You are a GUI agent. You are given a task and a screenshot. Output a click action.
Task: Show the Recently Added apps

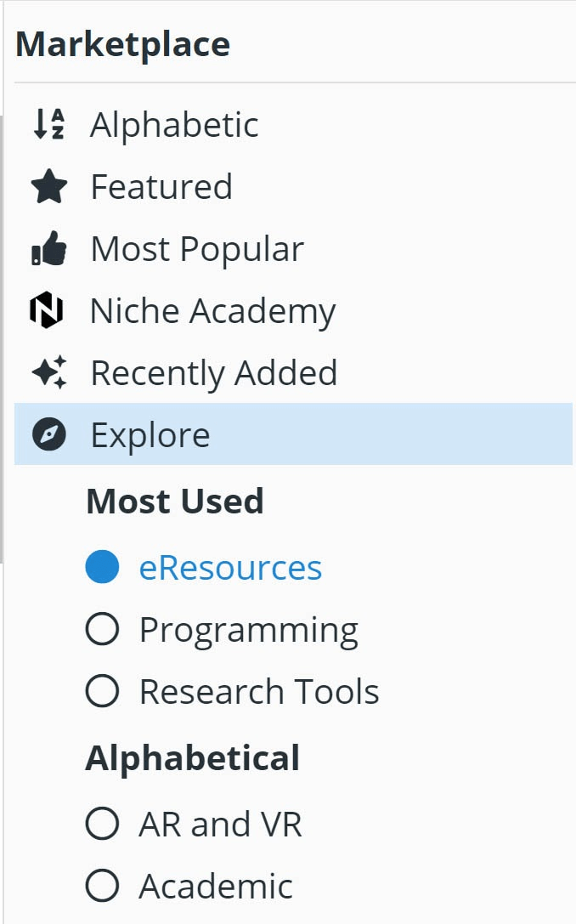(293, 372)
